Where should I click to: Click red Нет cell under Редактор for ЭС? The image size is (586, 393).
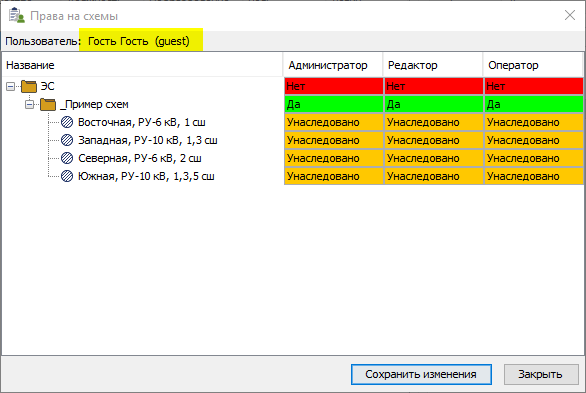434,86
